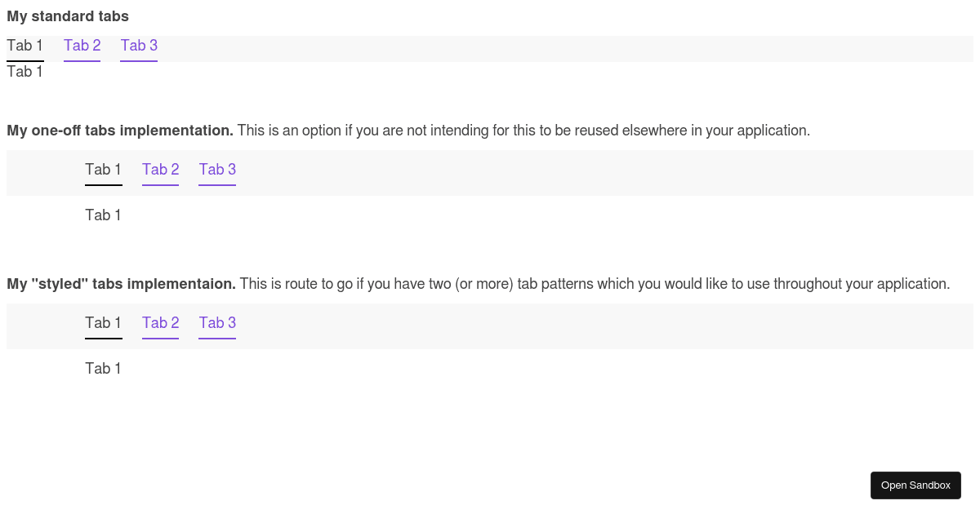Screen dimensions: 980x514
Task: Open Tab 2 in the one-off tabs implementation
Action: [x=160, y=170]
